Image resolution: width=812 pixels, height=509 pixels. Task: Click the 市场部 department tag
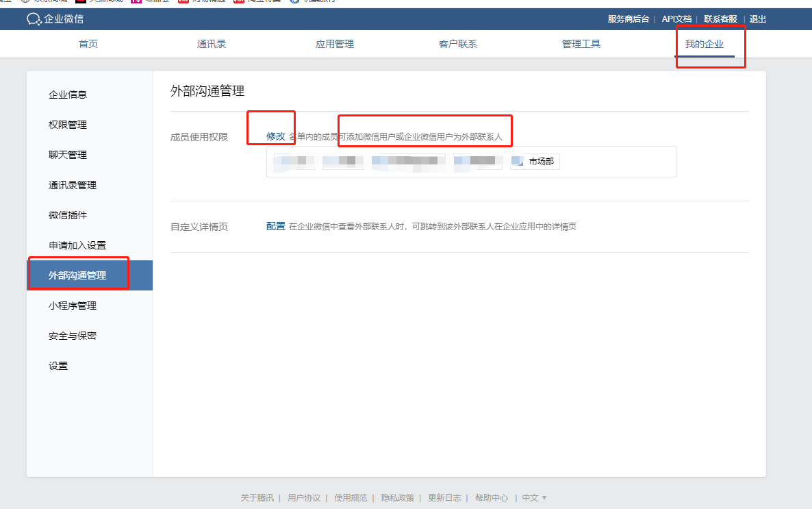[x=535, y=162]
